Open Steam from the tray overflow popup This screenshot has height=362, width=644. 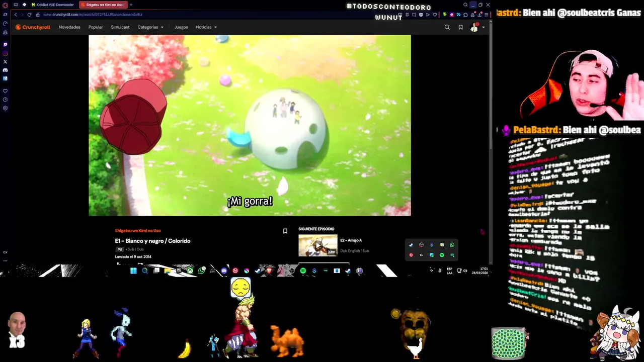tap(411, 245)
